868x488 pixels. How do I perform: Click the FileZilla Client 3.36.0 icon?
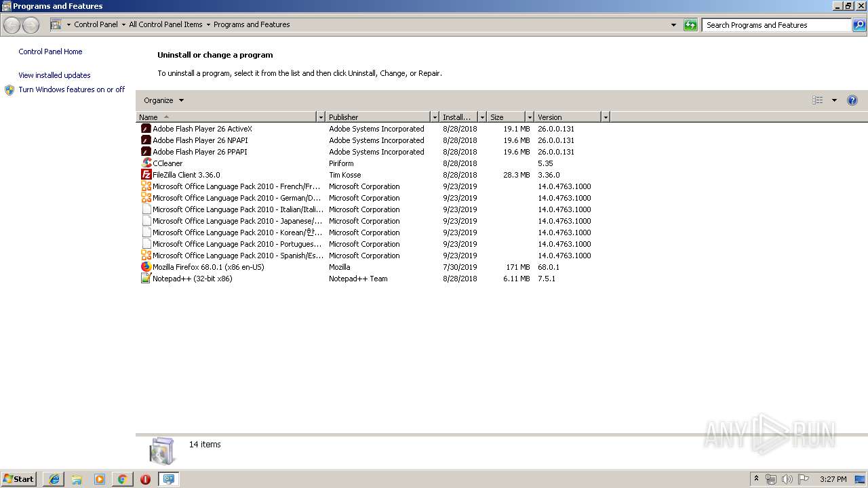pos(146,175)
